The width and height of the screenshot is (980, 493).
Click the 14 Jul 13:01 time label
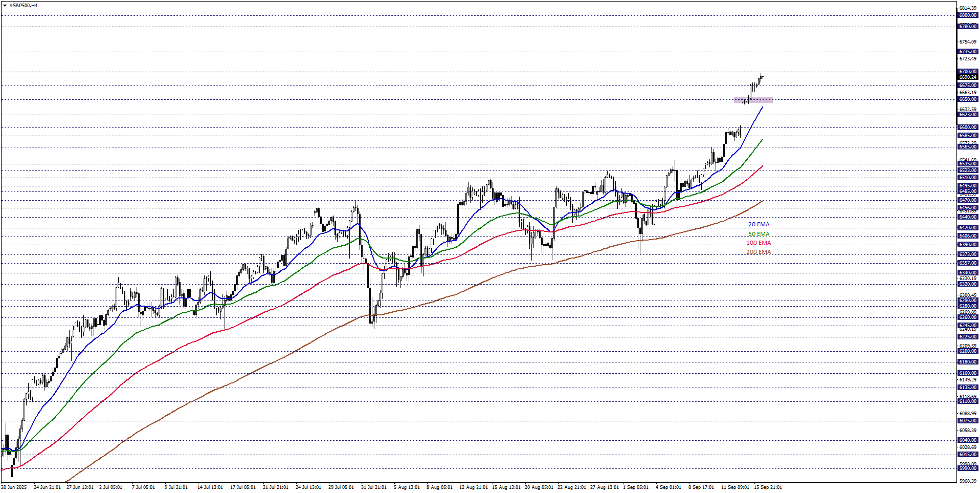[210, 487]
